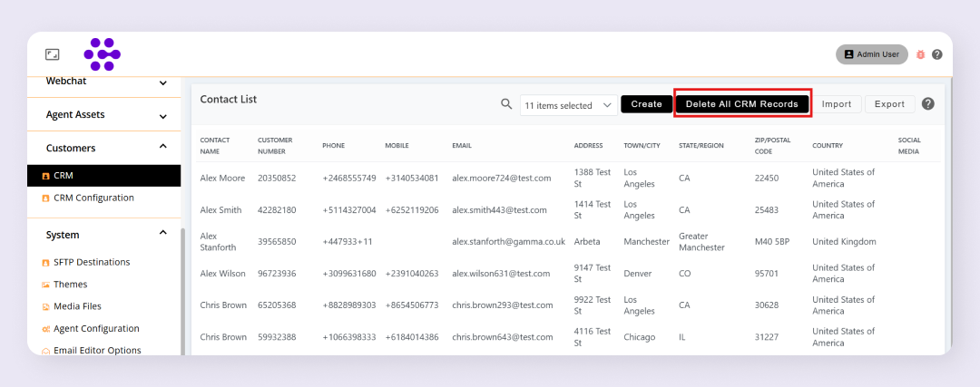
Task: Collapse the System sidebar section
Action: click(x=163, y=234)
